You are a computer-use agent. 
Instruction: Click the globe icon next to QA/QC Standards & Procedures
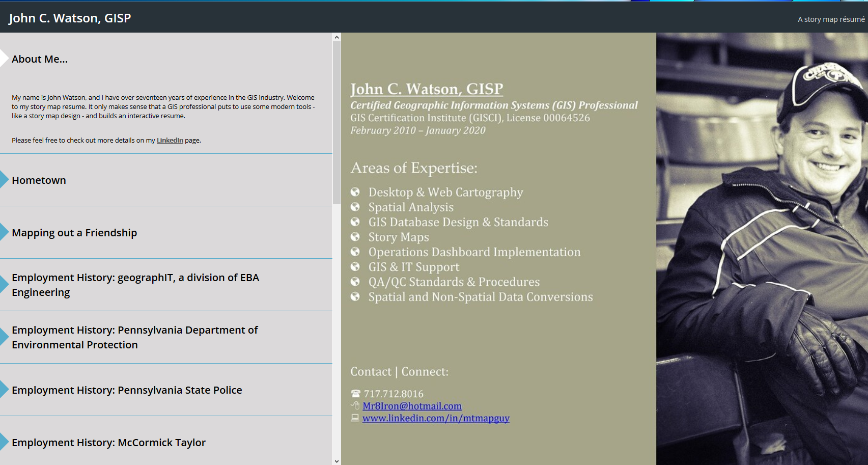pos(355,281)
